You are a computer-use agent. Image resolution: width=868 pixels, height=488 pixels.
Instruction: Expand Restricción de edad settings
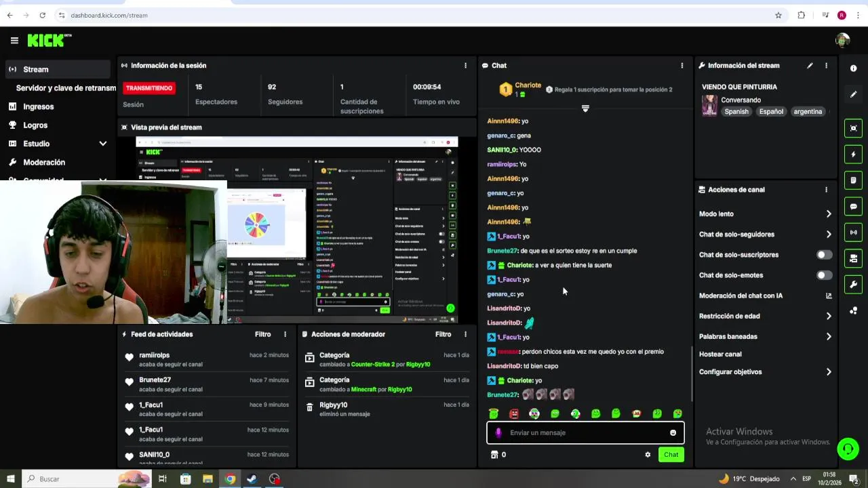829,316
